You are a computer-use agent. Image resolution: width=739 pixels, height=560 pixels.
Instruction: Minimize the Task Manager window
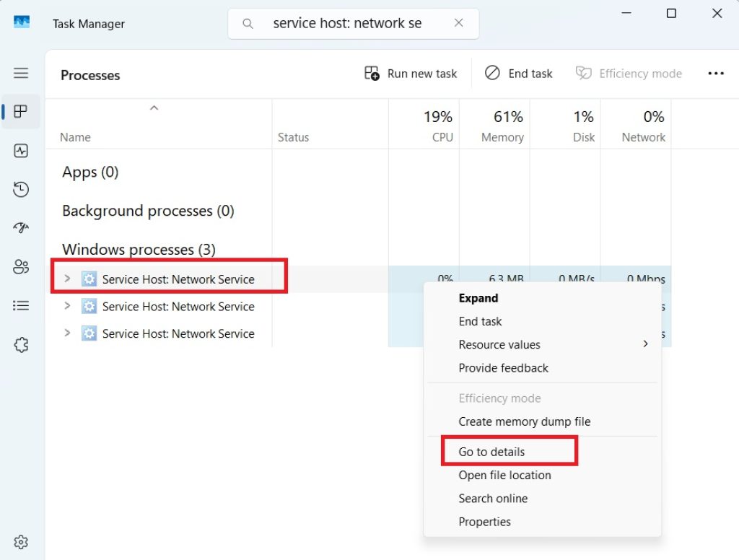click(x=626, y=13)
